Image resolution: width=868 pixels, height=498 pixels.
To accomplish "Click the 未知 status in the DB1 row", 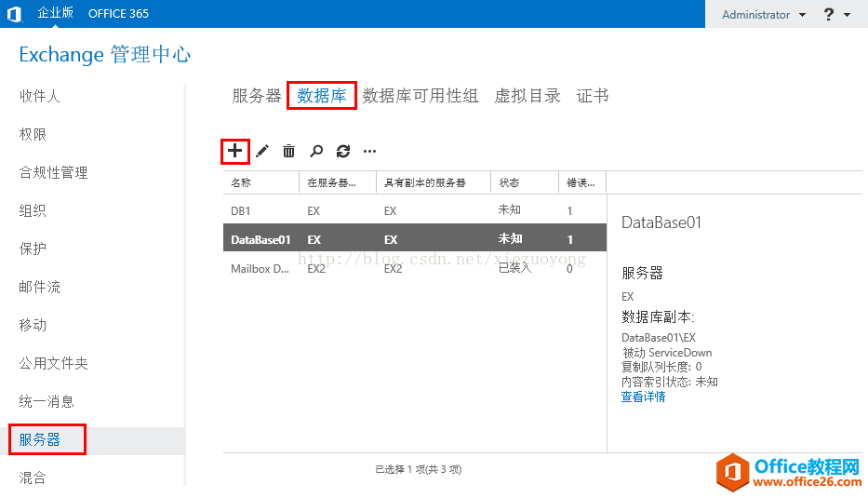I will 509,210.
